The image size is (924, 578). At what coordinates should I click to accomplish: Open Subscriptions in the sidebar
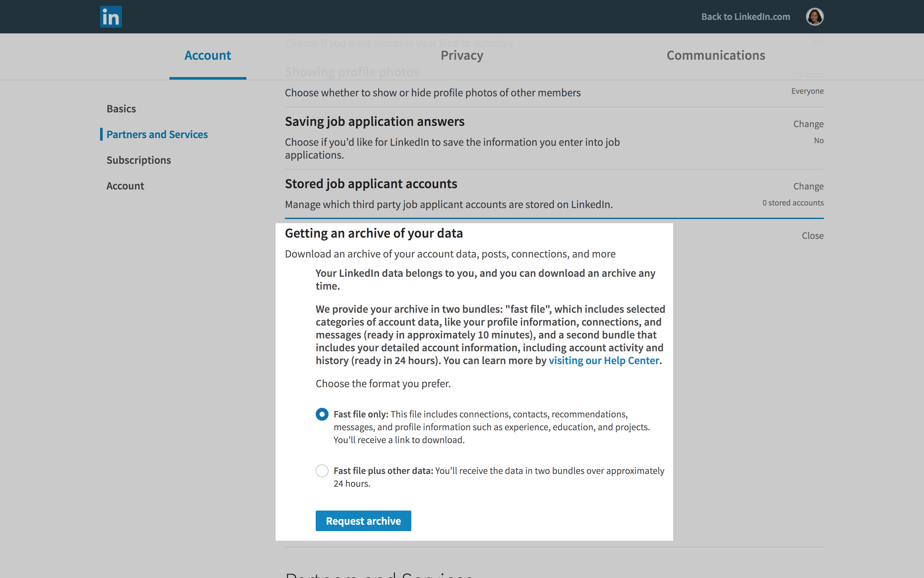(x=139, y=160)
